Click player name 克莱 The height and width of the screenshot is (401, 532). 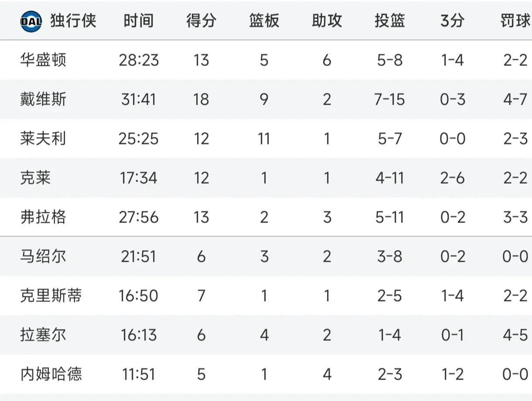coord(36,178)
